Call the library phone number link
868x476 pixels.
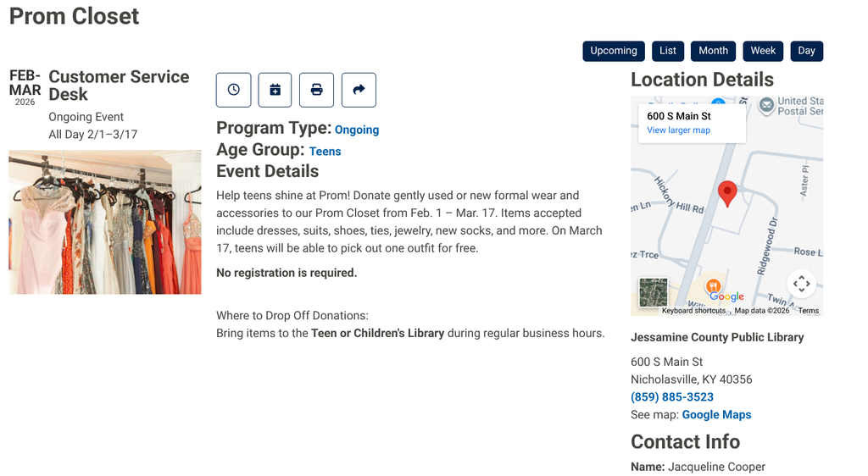(671, 397)
